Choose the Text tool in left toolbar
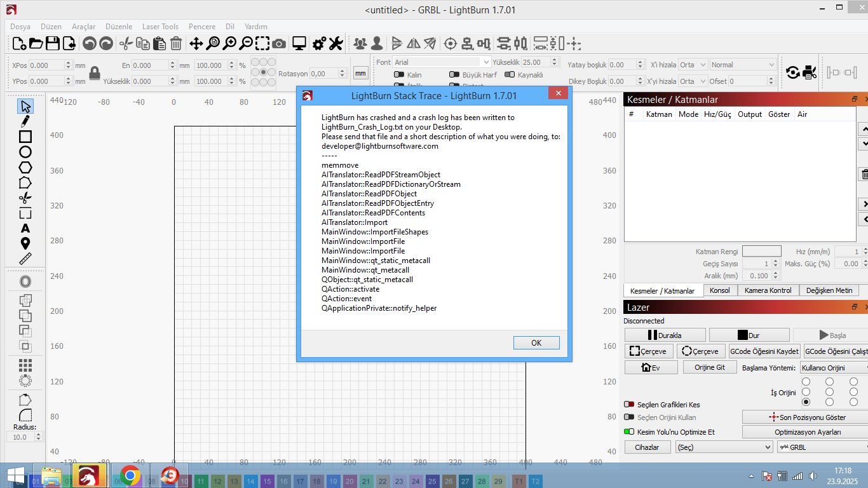Viewport: 868px width, 488px height. pyautogui.click(x=25, y=228)
